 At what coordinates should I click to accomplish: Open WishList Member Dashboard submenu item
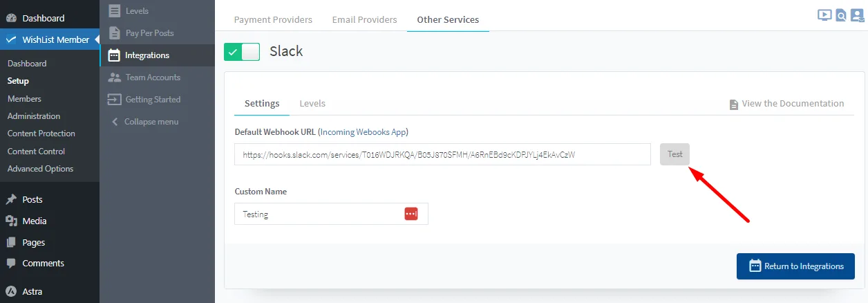click(27, 63)
